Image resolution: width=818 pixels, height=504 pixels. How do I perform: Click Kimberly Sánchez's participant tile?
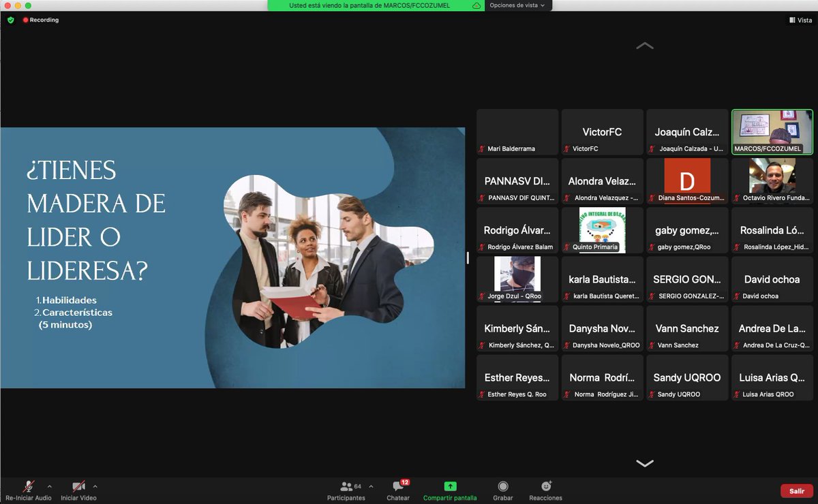coord(517,328)
